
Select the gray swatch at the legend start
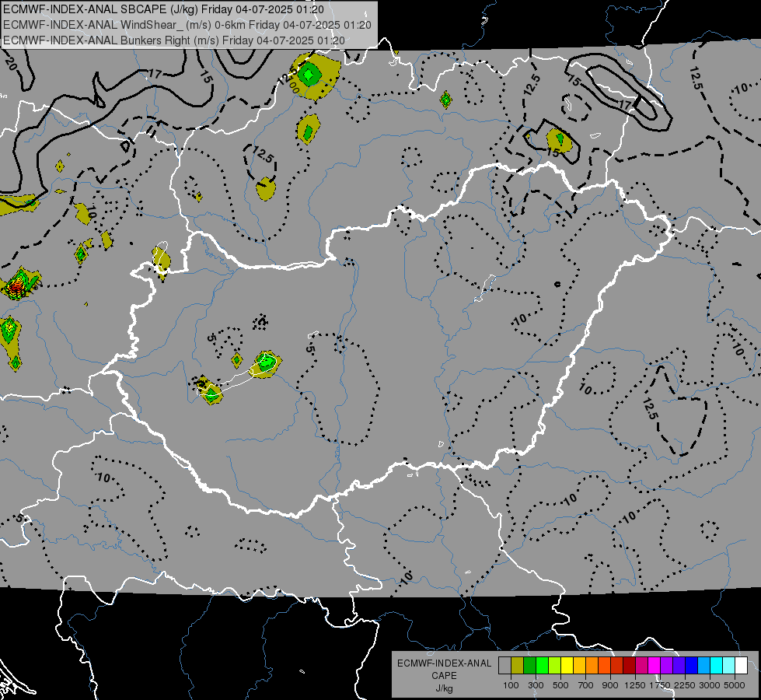[504, 665]
